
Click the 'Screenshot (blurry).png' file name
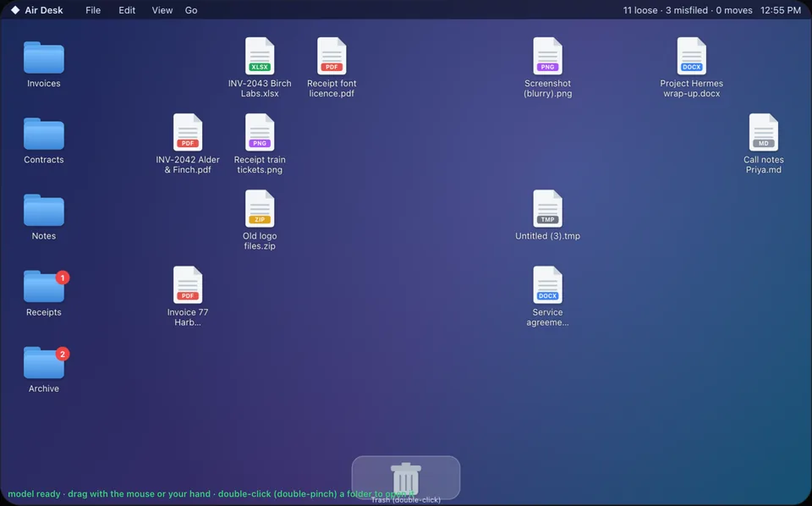547,89
